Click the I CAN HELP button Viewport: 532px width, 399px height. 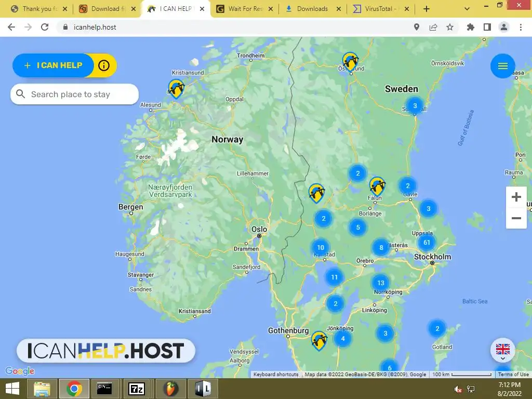(54, 65)
